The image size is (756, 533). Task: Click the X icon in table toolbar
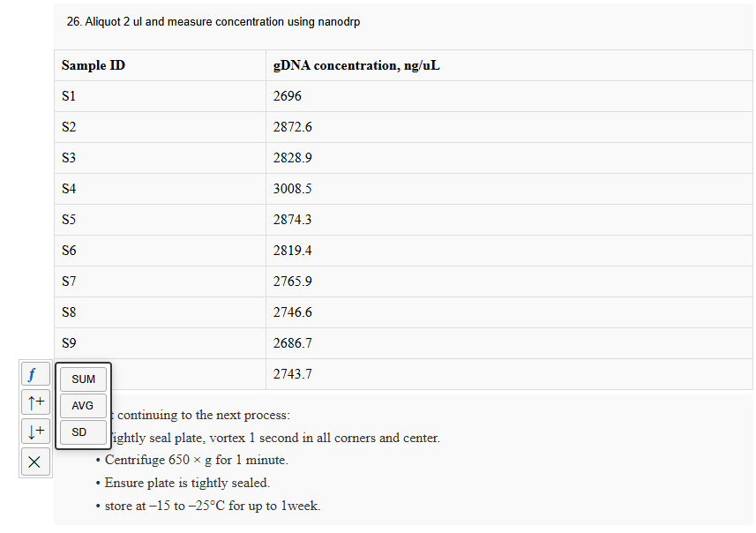[35, 462]
